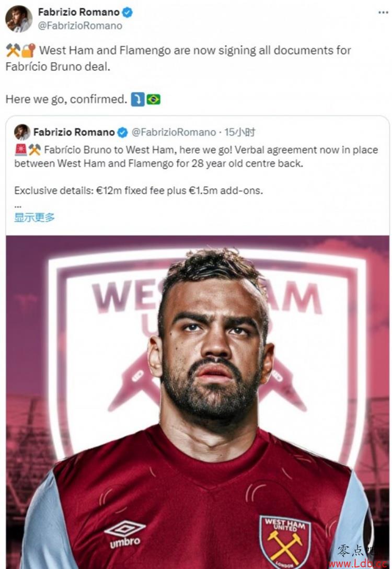Click the blue verified badge beside main author name
Image resolution: width=392 pixels, height=569 pixels.
point(127,13)
